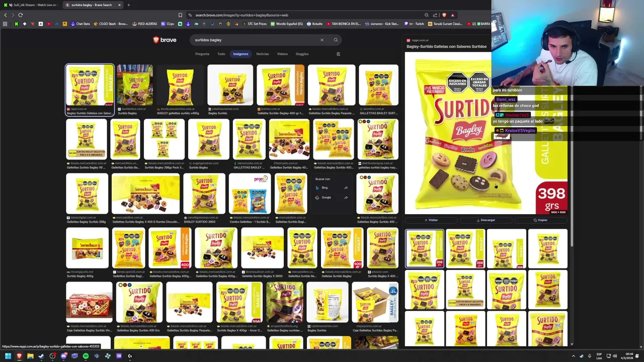Select the Noticias search tab

tap(262, 54)
